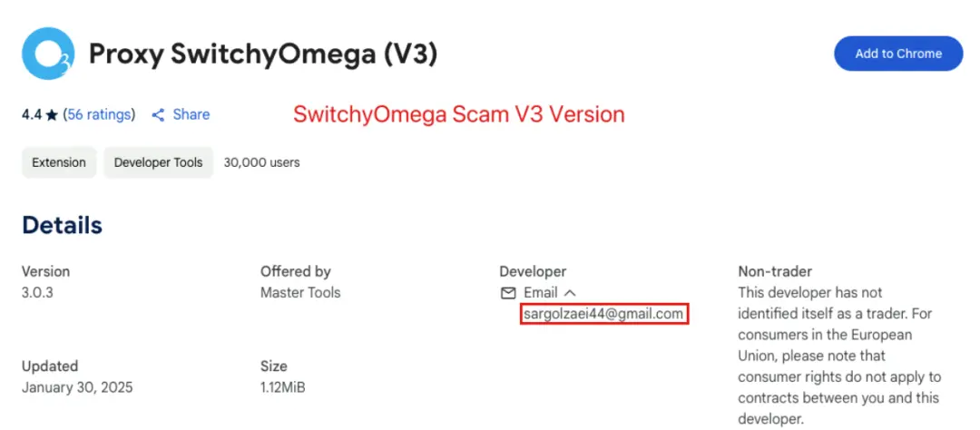Click the 30,000 users count

pyautogui.click(x=262, y=162)
